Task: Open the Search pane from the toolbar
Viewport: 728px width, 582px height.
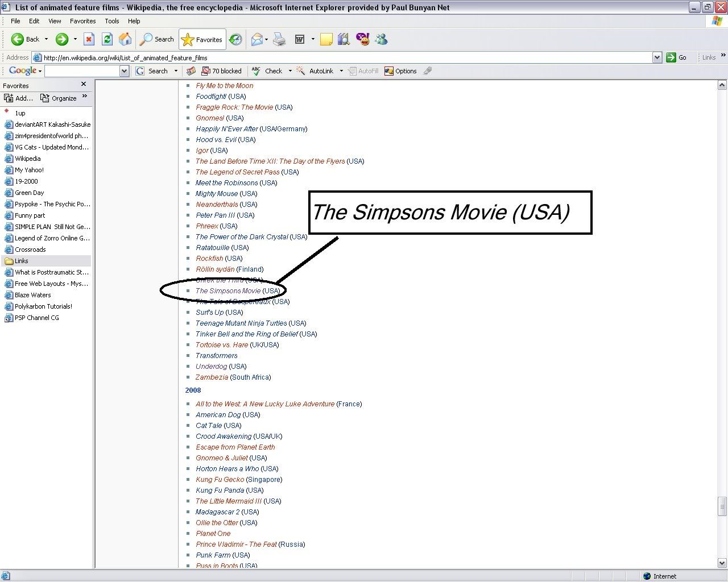Action: pos(157,39)
